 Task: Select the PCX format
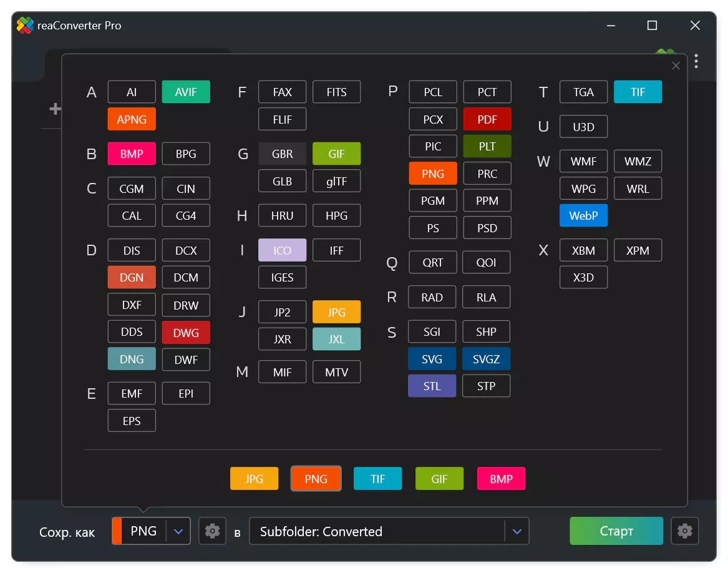[433, 119]
